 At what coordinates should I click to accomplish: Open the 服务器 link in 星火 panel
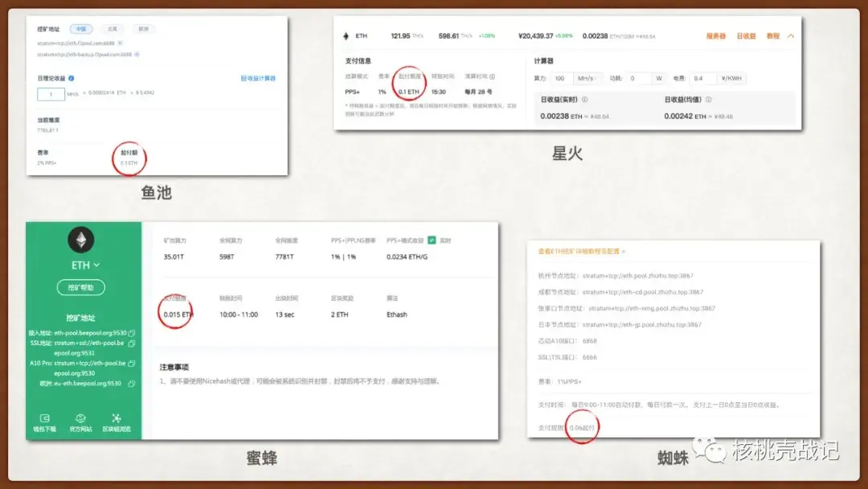coord(716,36)
